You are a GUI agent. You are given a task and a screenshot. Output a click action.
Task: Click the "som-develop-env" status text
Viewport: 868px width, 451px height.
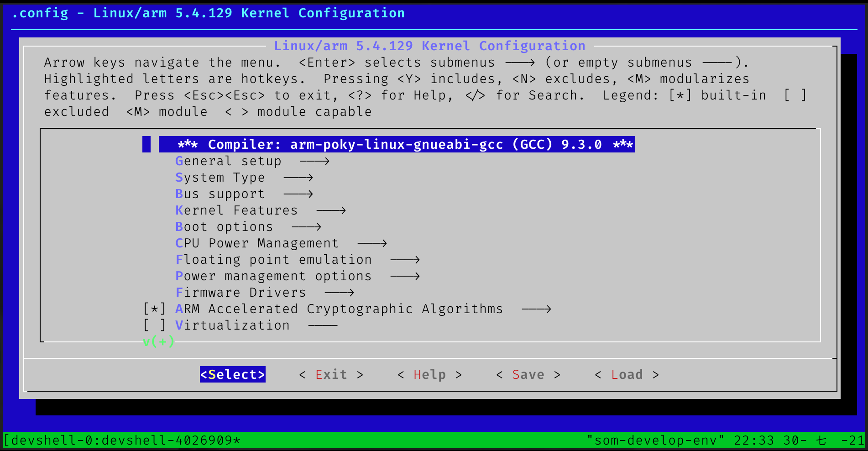pos(656,441)
